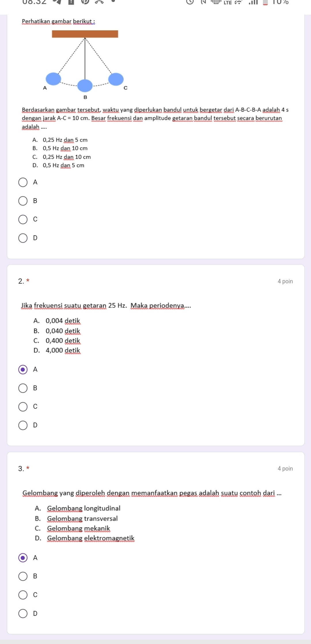Choose radio D in question 3

tap(23, 614)
